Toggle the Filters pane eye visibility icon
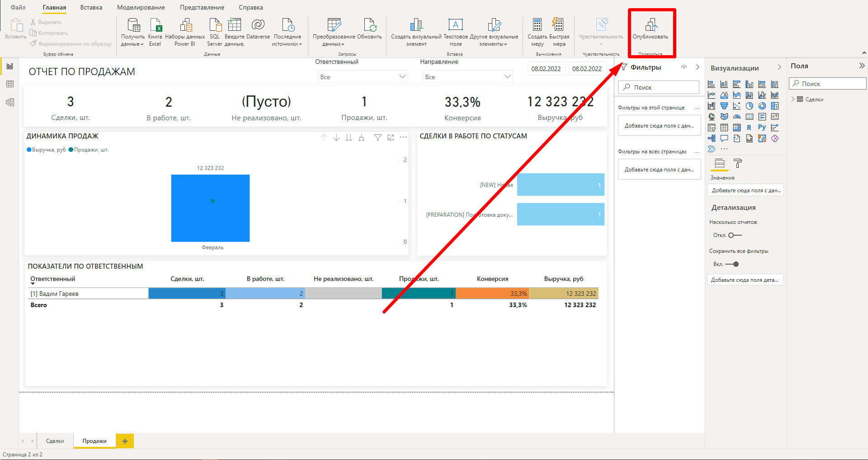The height and width of the screenshot is (460, 868). pos(684,67)
